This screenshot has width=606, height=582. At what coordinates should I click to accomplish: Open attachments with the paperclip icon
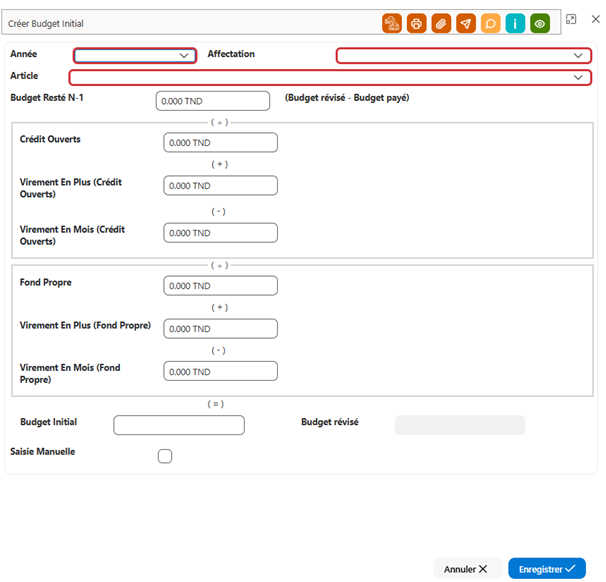pos(441,24)
